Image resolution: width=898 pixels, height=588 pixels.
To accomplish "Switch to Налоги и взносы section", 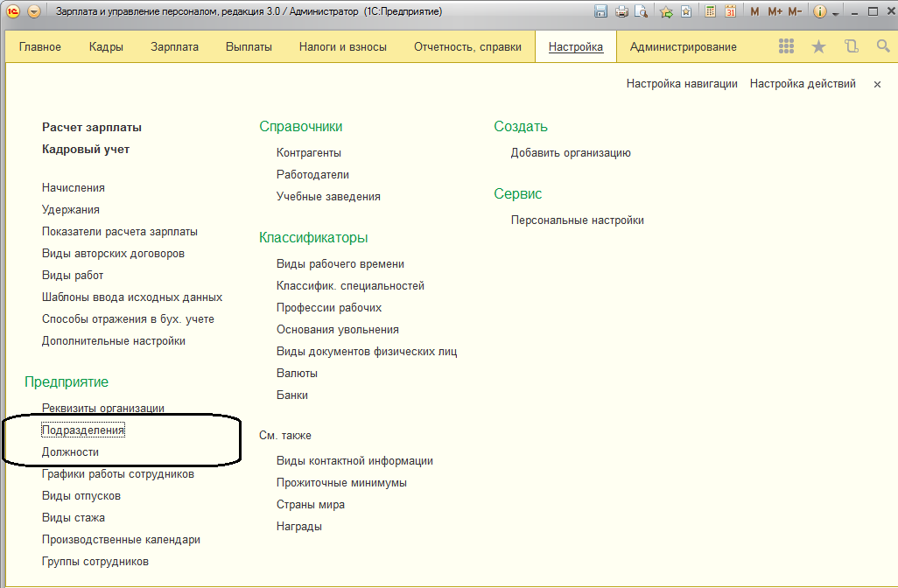I will tap(343, 47).
